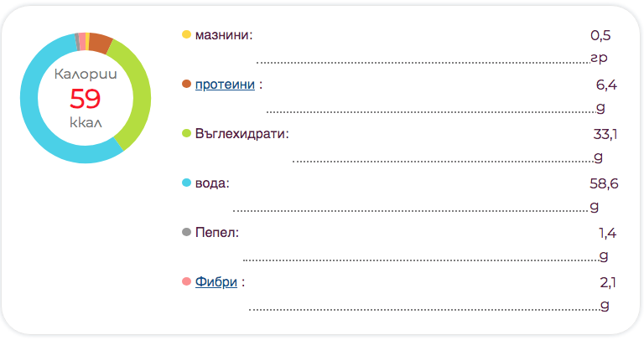Click the orange dot beside протеини
This screenshot has height=340, width=644.
(186, 84)
